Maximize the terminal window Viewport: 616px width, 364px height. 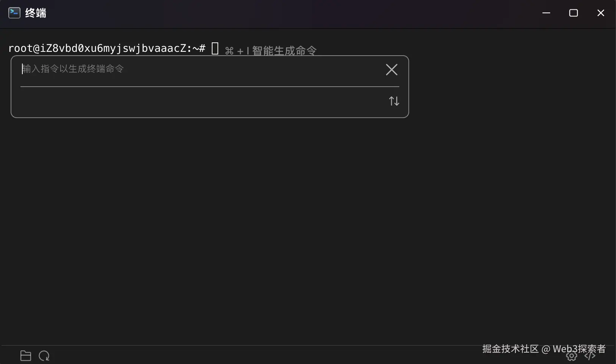[x=574, y=12]
